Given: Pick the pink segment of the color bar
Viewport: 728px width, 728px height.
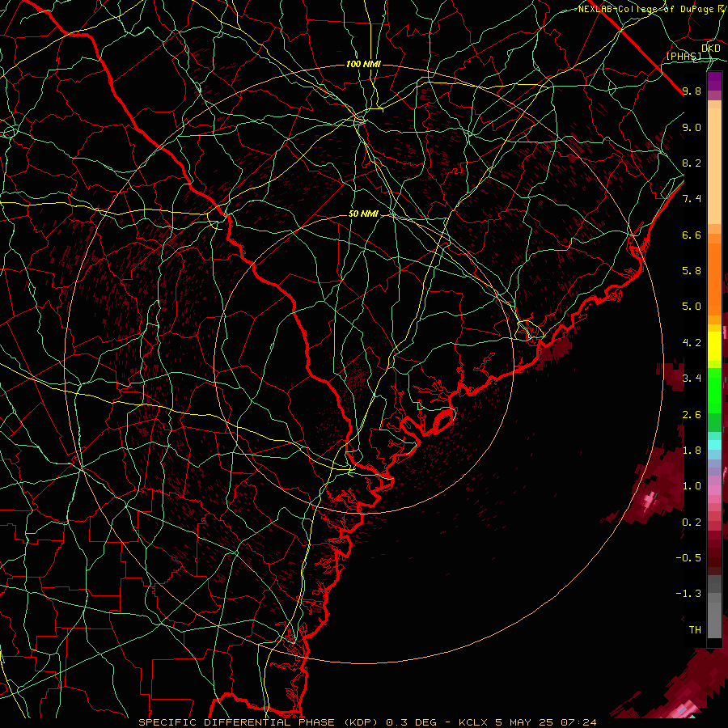Looking at the screenshot, I should pos(714,490).
